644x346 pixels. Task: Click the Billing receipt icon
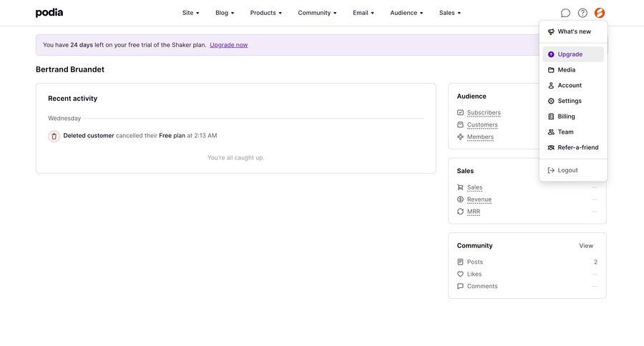[551, 117]
